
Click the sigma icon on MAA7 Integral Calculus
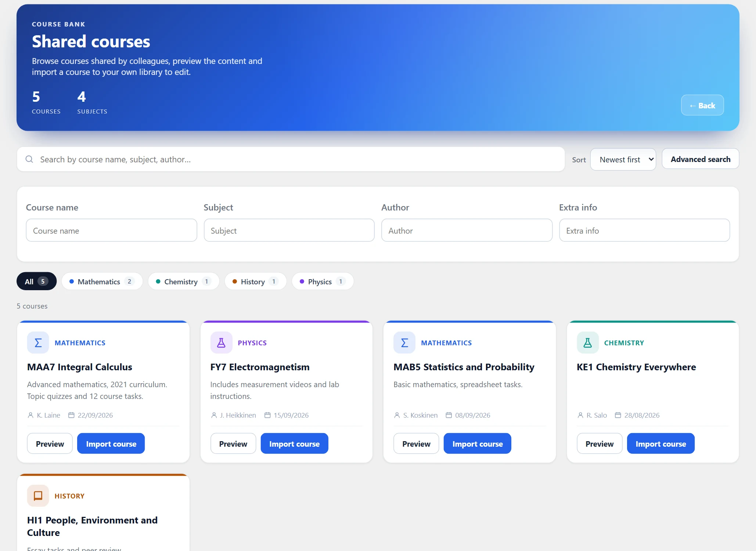pyautogui.click(x=38, y=343)
